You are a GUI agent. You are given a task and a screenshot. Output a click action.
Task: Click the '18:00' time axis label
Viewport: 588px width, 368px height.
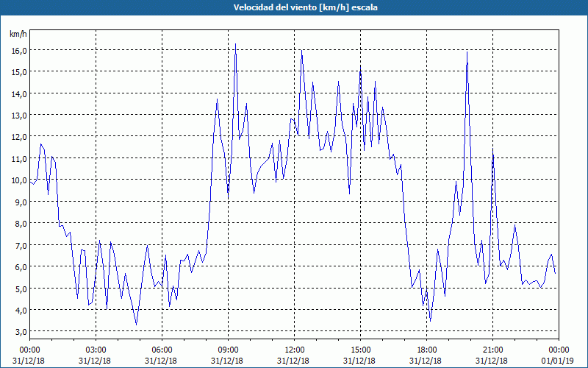(426, 350)
